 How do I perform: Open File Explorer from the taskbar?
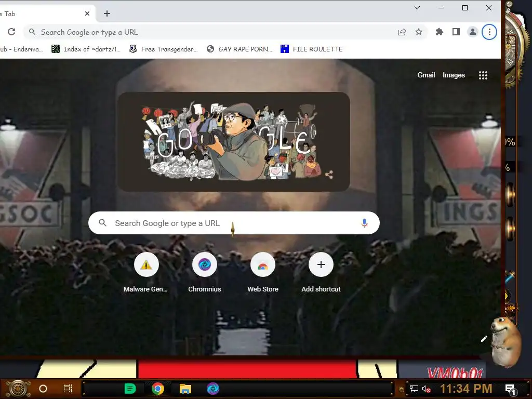pos(185,389)
